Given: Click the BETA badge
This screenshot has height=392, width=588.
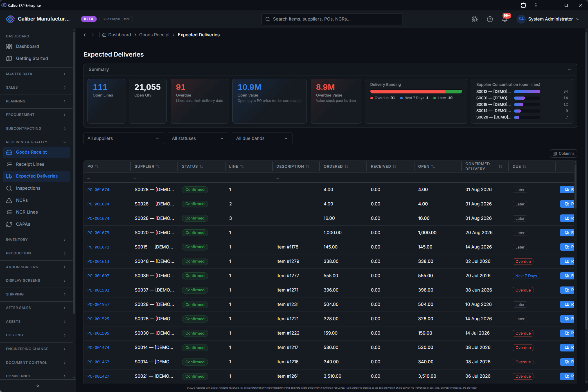Looking at the screenshot, I should tap(89, 19).
